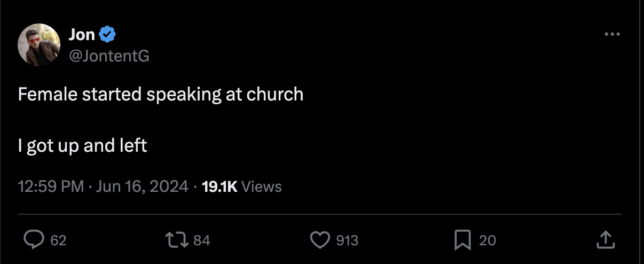Click the repost count 84
The image size is (644, 264).
(x=202, y=240)
